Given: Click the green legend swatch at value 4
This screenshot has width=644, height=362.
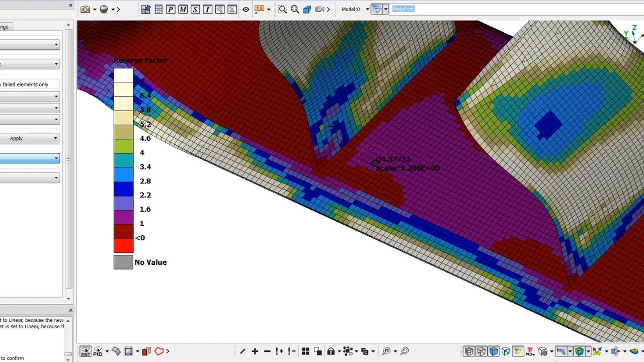Looking at the screenshot, I should 123,146.
